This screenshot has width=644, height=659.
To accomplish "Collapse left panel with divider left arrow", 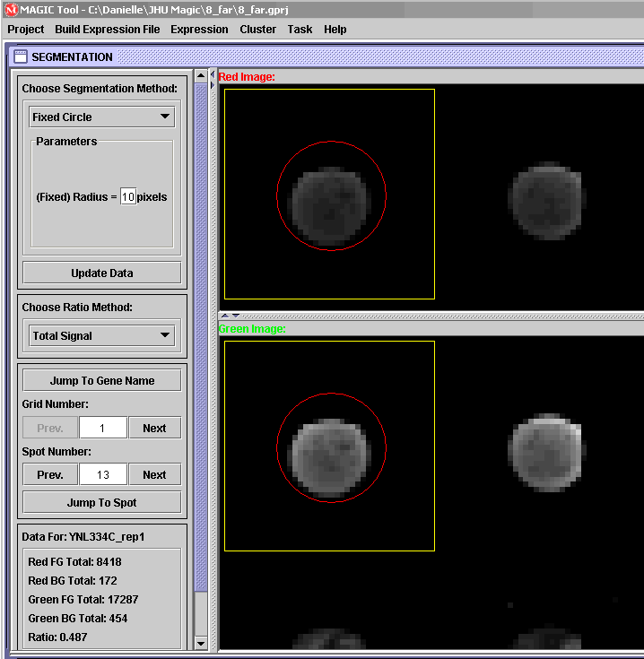I will pos(212,75).
